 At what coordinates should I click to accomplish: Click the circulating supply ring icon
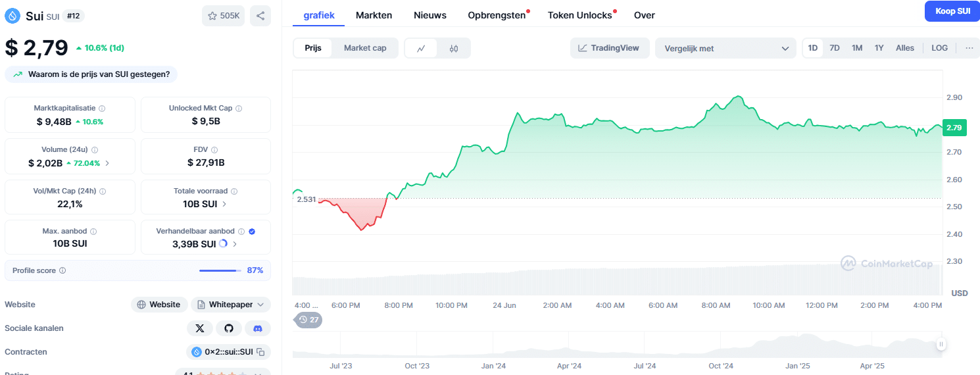(x=223, y=243)
